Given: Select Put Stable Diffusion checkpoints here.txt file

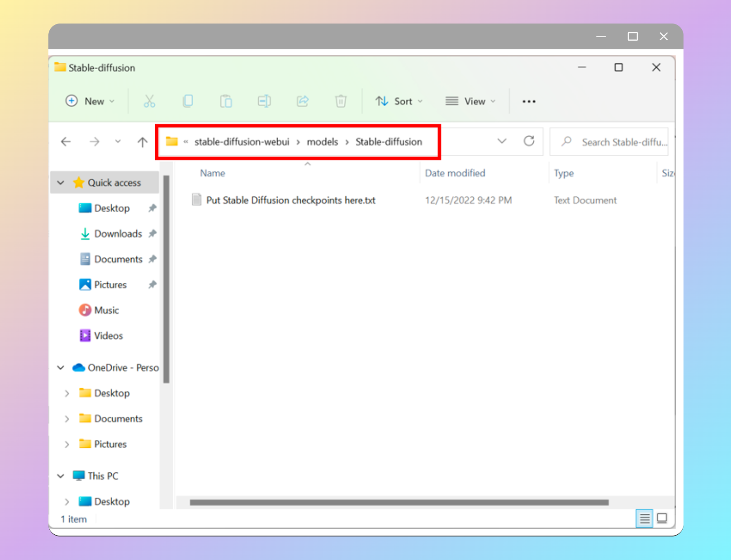Looking at the screenshot, I should click(290, 200).
